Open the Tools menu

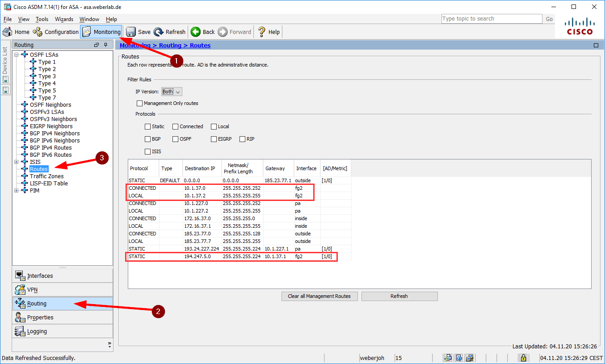pos(42,19)
